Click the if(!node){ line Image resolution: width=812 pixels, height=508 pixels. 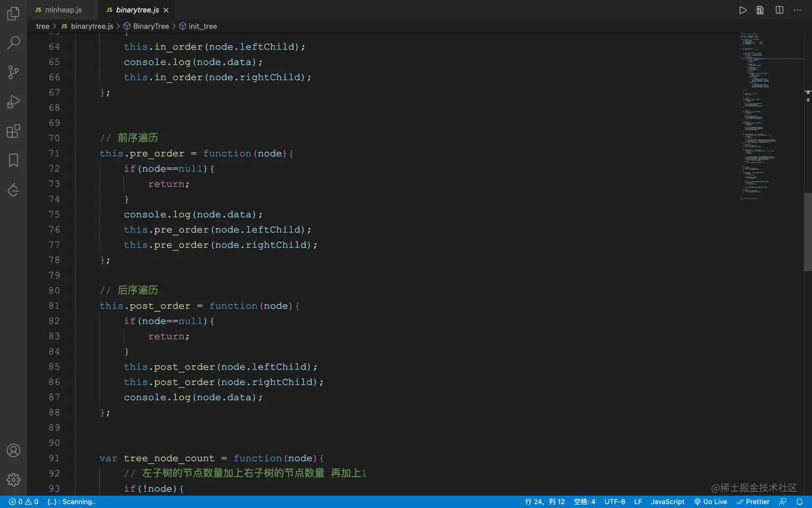pyautogui.click(x=154, y=489)
